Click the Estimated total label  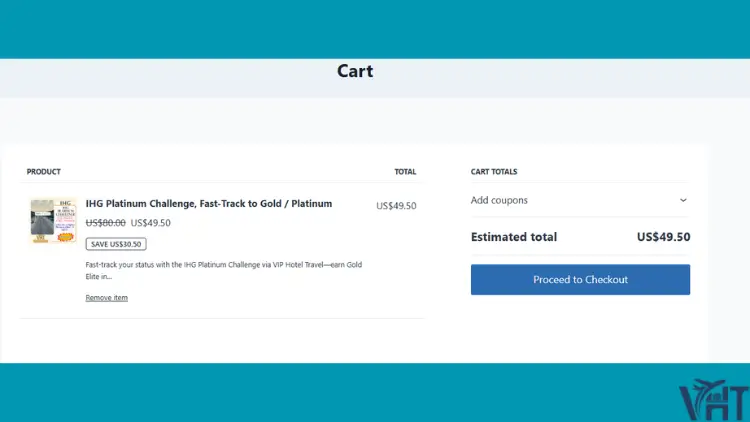(x=514, y=237)
